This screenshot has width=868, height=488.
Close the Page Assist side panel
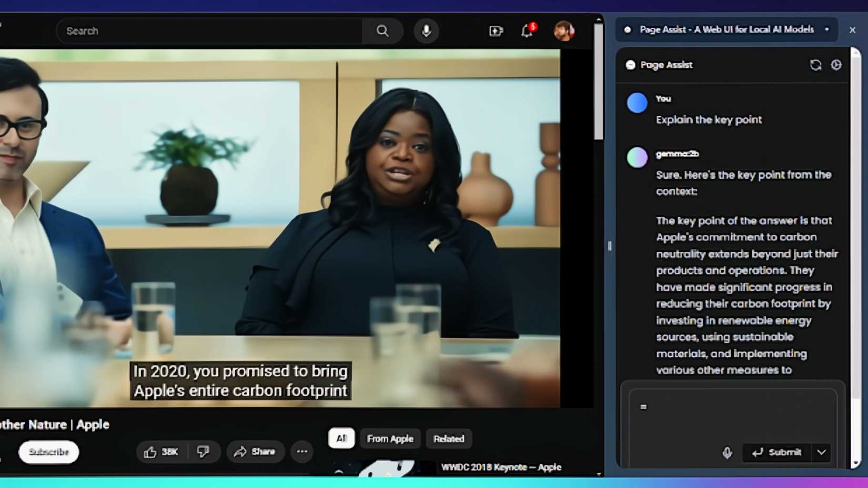tap(852, 30)
